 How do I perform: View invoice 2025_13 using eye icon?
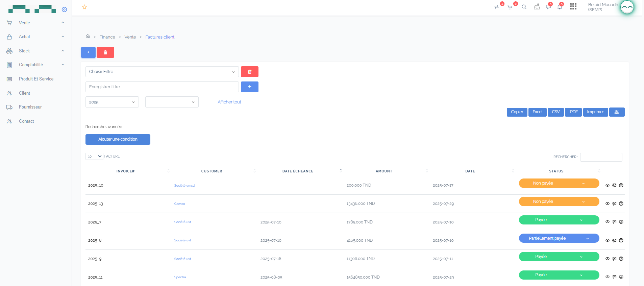[x=608, y=204]
